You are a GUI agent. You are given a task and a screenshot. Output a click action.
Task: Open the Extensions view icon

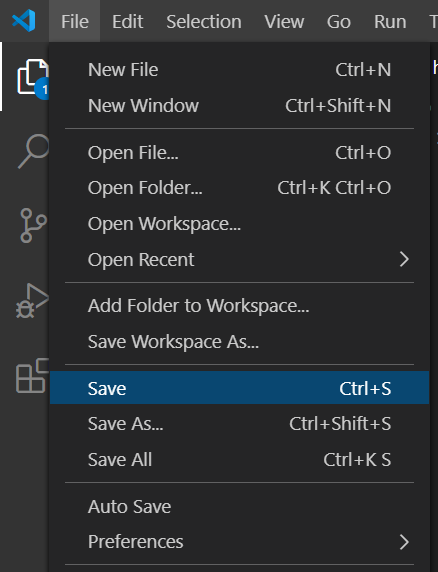pos(32,376)
